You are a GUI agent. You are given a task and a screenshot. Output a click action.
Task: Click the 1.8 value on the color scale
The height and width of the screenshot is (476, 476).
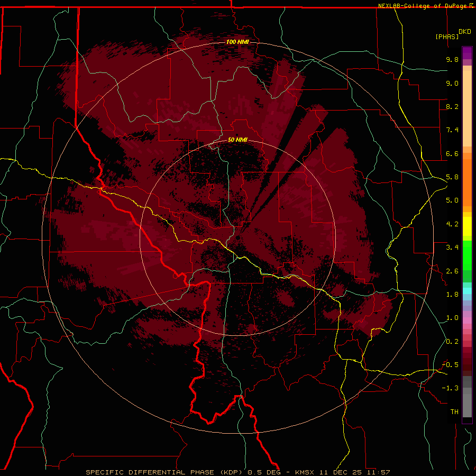pos(452,295)
